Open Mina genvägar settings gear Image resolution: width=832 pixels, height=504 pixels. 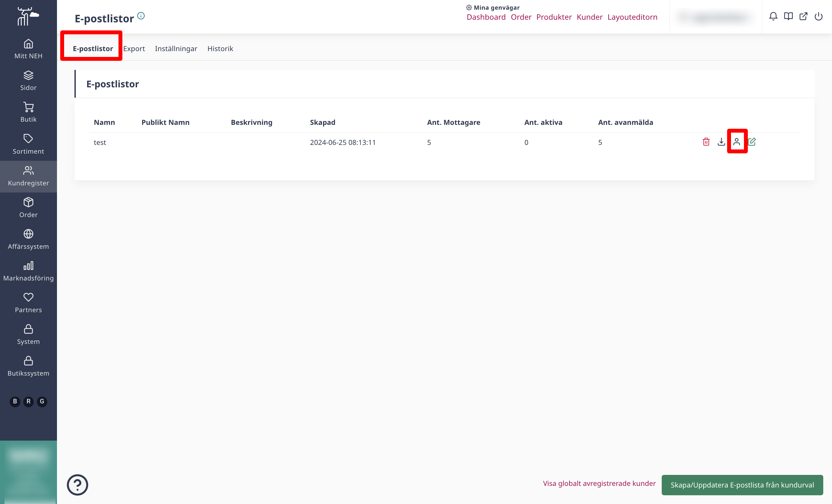click(469, 7)
